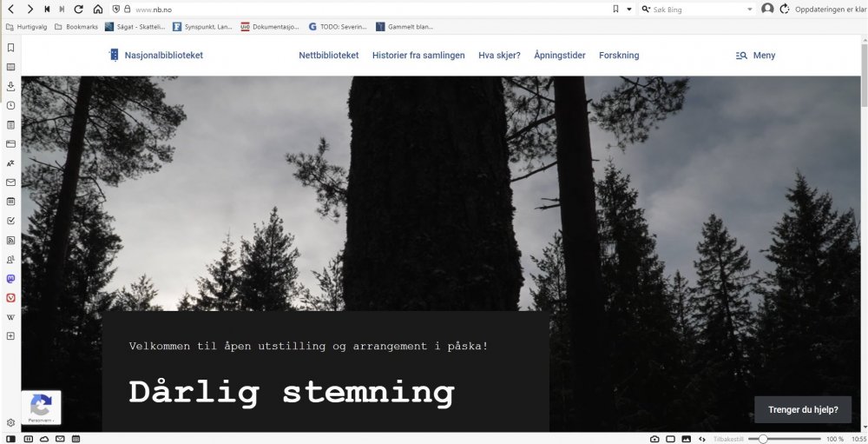Expand the Bing search field dropdown
868x444 pixels.
750,9
